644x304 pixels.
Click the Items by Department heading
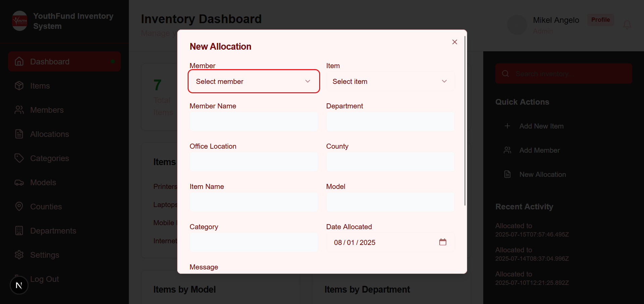click(367, 289)
